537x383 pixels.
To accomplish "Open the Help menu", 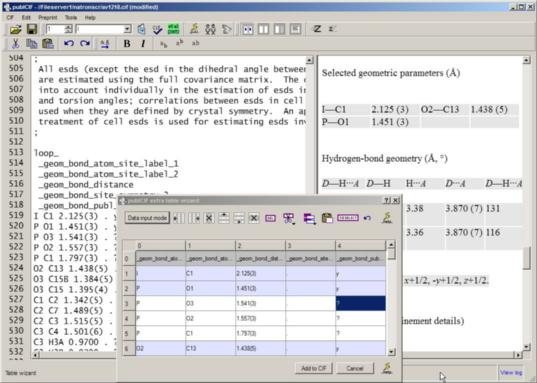I will click(x=90, y=17).
